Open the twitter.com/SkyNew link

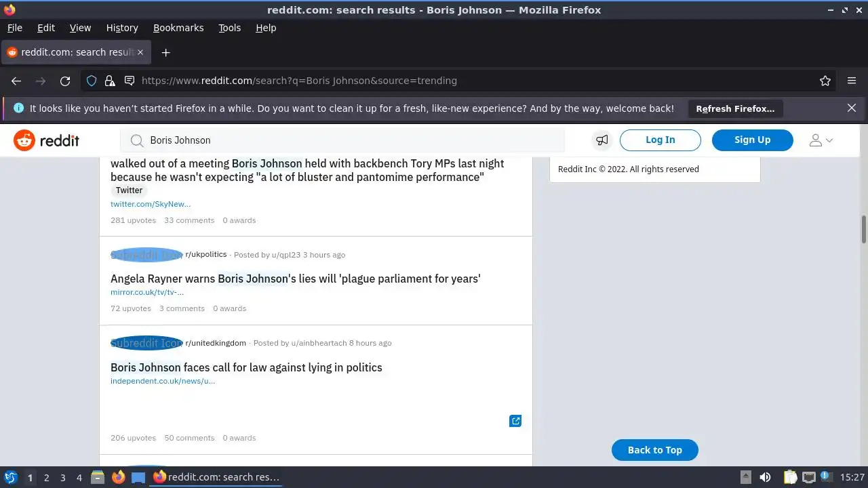[x=151, y=204]
